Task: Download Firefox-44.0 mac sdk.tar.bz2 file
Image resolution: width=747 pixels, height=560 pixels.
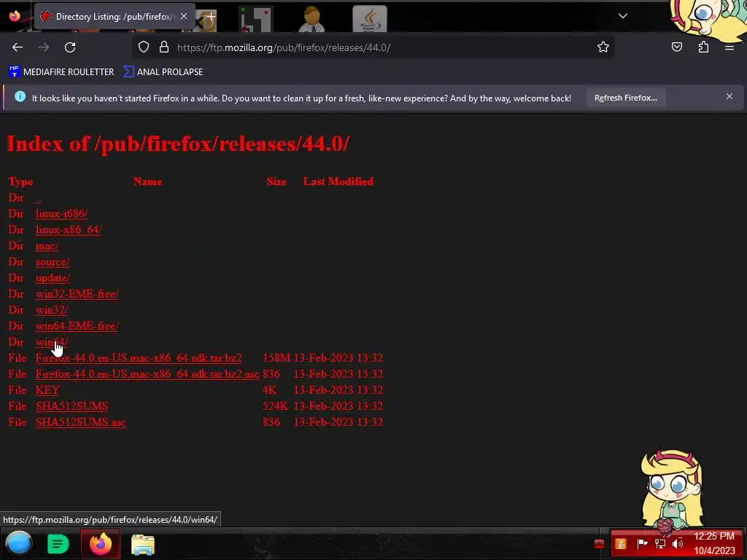Action: click(138, 358)
